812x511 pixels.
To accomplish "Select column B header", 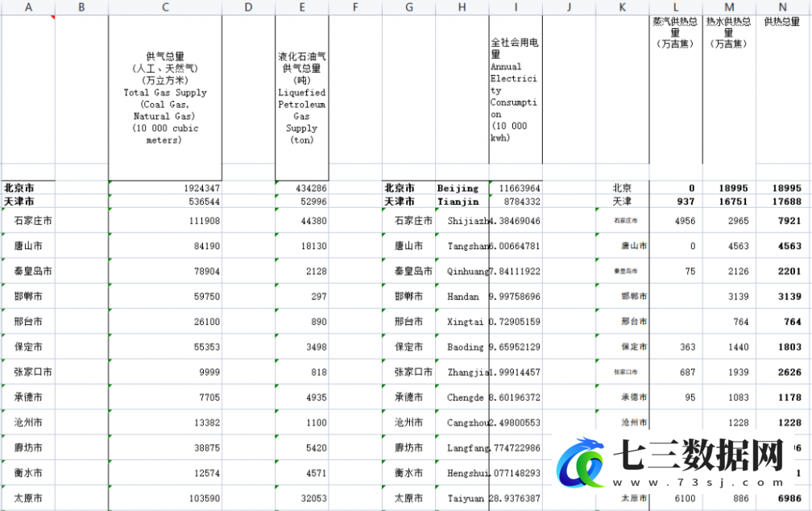I will 81,7.
